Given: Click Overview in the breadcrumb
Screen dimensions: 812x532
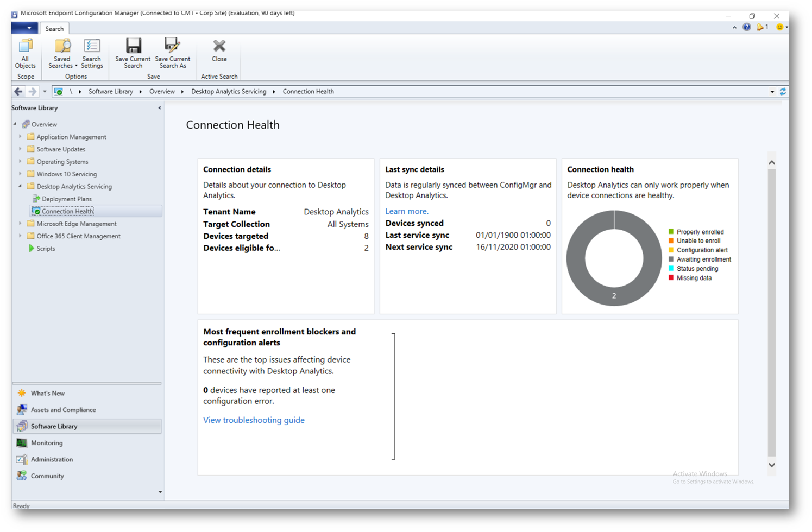Looking at the screenshot, I should point(162,92).
